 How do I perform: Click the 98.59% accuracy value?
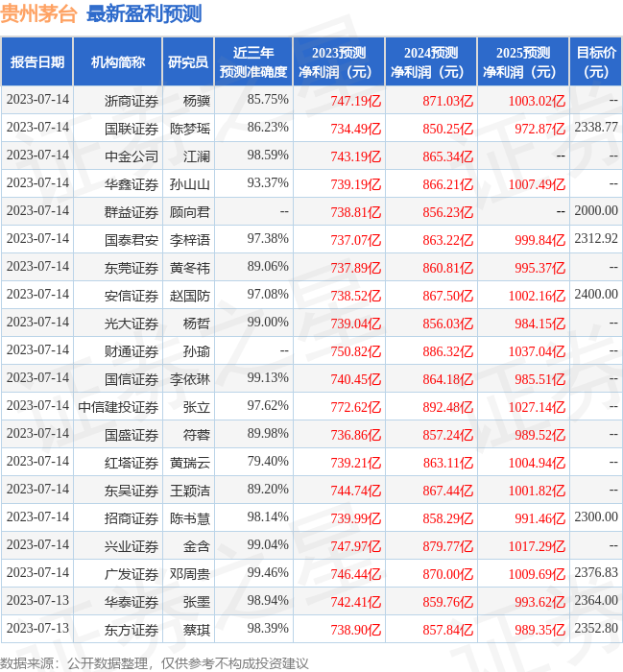(x=268, y=155)
